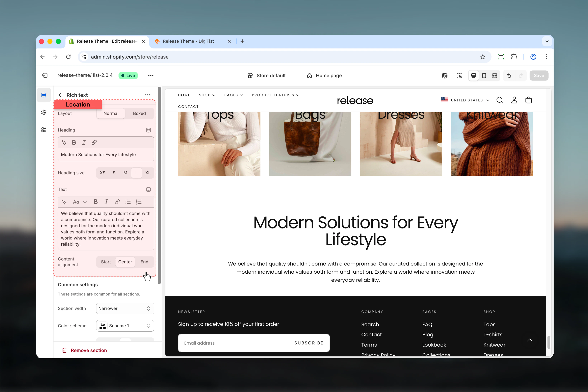Image resolution: width=588 pixels, height=392 pixels.
Task: Switch to fullscreen preview
Action: [x=495, y=75]
